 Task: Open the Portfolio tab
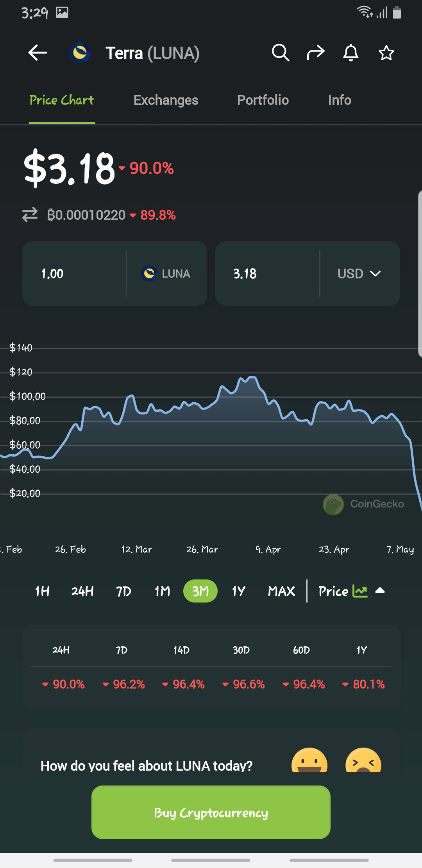263,100
